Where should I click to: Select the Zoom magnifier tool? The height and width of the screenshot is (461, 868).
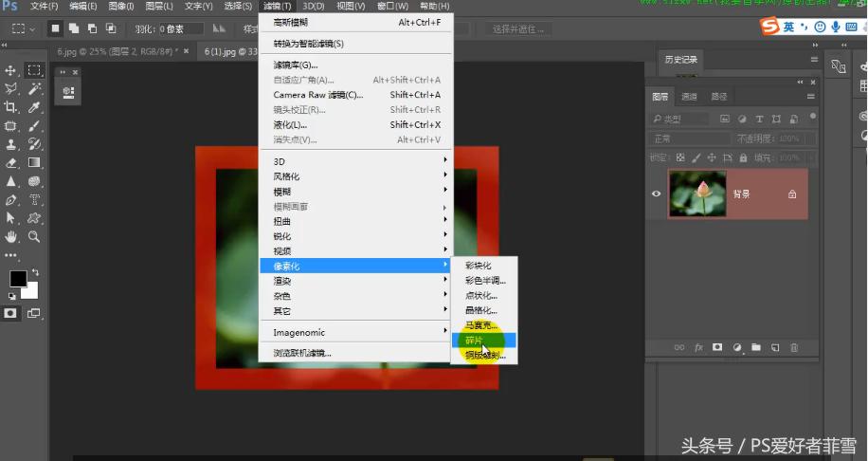coord(34,236)
